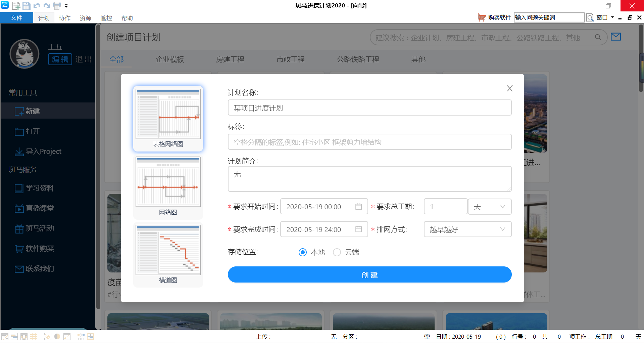Open the 排网方式 dropdown showing 越早越好
This screenshot has height=343, width=644.
467,229
